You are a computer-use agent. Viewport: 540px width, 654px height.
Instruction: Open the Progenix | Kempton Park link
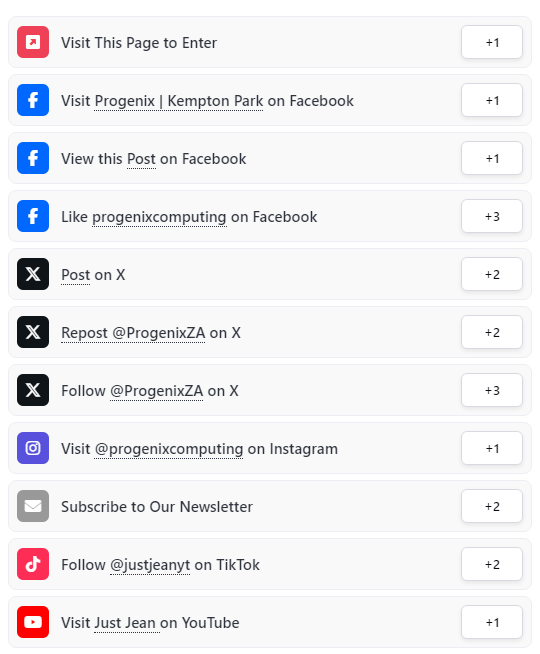(x=178, y=101)
